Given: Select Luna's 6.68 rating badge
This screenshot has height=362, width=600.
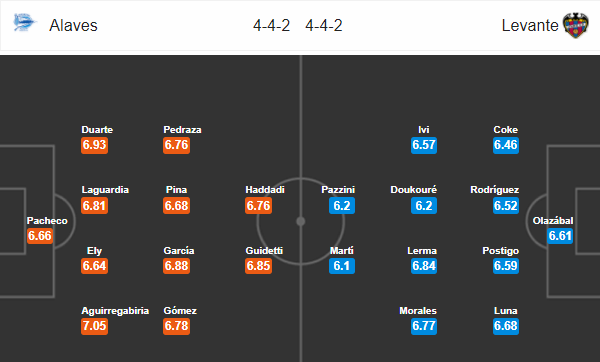Looking at the screenshot, I should tap(506, 326).
